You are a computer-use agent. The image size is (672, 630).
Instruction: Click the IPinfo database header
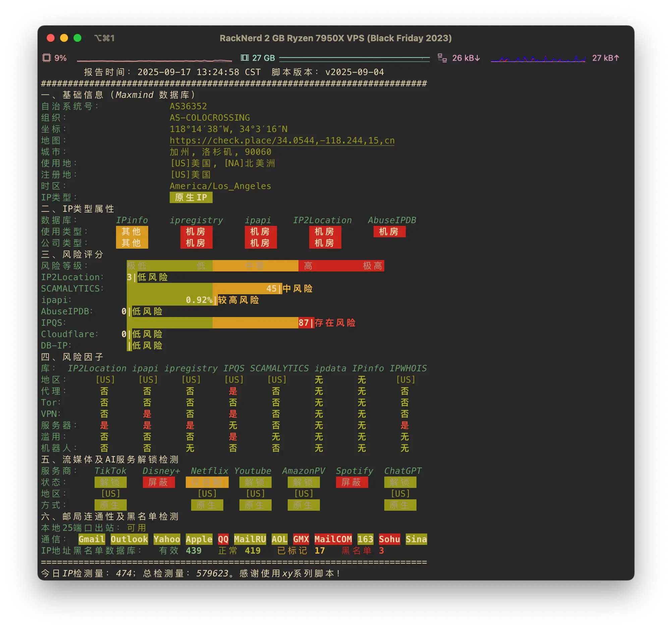tap(132, 220)
